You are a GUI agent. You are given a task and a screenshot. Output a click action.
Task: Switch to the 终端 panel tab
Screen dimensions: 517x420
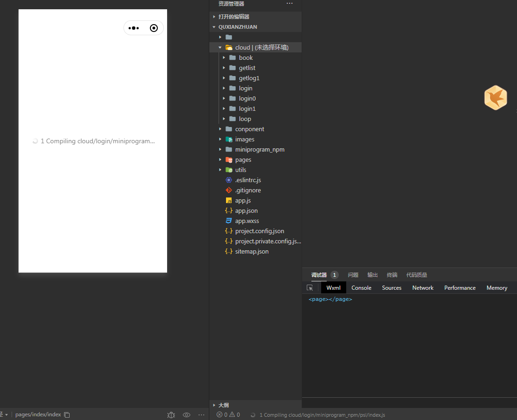point(392,275)
